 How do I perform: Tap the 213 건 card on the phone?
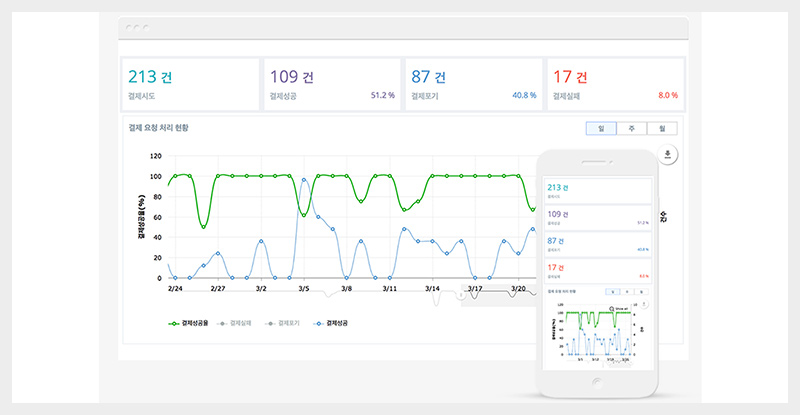click(x=597, y=191)
